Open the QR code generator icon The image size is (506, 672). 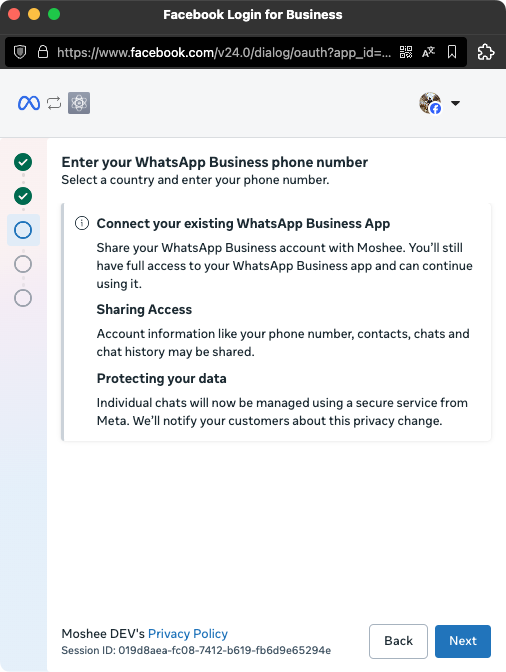click(x=406, y=52)
